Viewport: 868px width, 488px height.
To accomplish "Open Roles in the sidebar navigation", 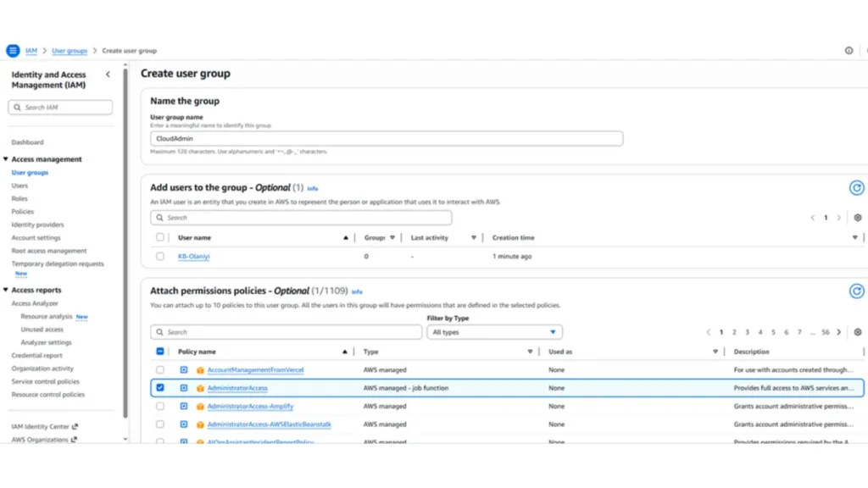I will [19, 198].
